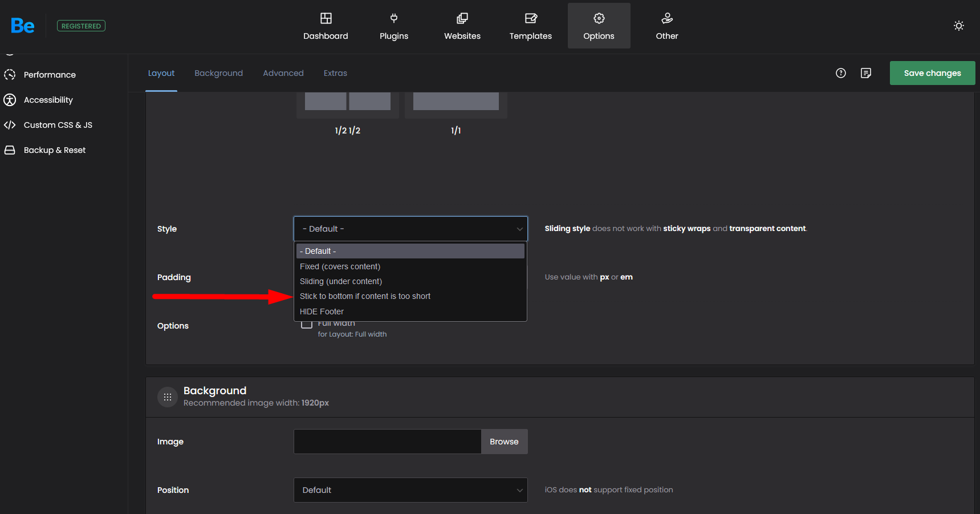Switch to the Advanced tab
The width and height of the screenshot is (980, 514).
(x=283, y=73)
